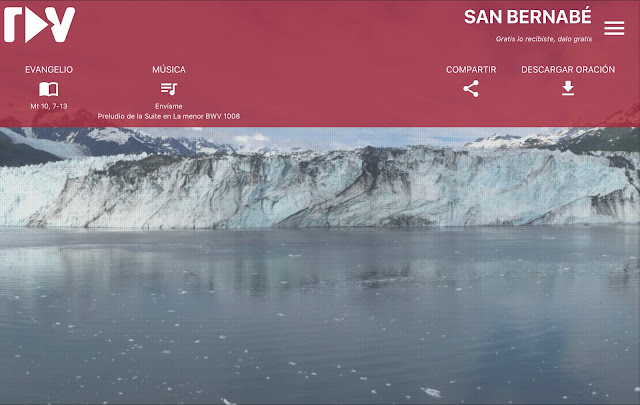
Task: Click the icy water in the photo
Action: click(320, 316)
